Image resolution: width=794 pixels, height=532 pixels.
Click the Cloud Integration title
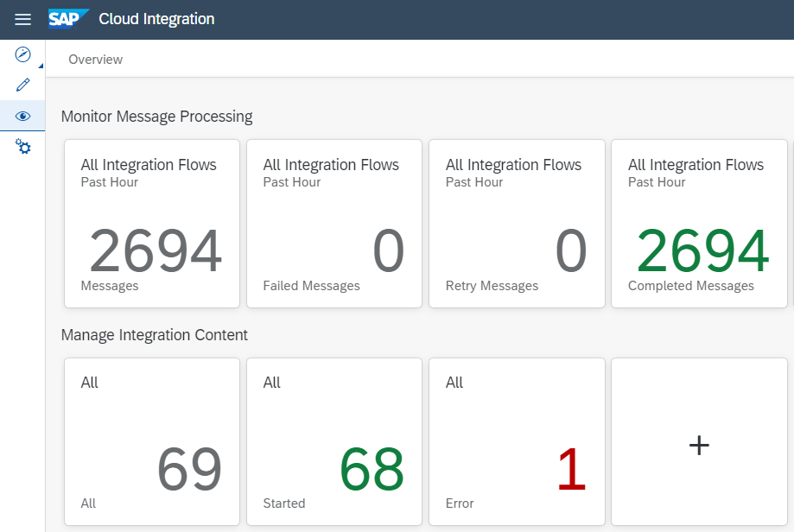[156, 19]
